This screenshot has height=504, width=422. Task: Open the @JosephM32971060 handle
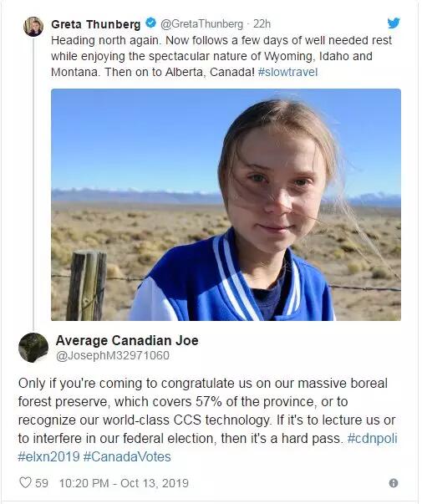tap(113, 355)
